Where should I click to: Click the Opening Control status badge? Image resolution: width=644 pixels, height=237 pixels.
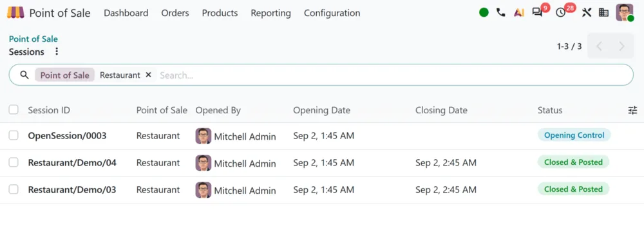pos(574,135)
